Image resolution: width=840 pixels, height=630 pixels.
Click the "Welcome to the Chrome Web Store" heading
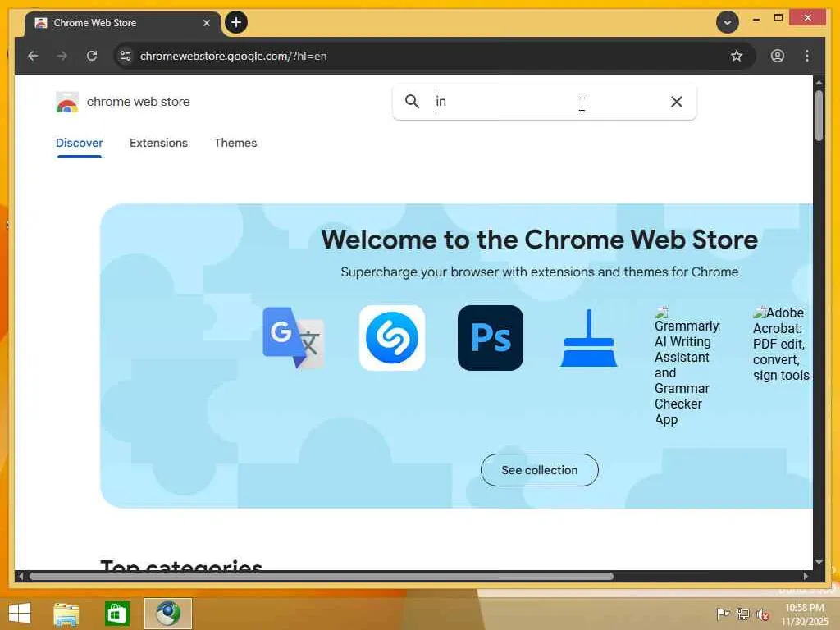coord(540,240)
